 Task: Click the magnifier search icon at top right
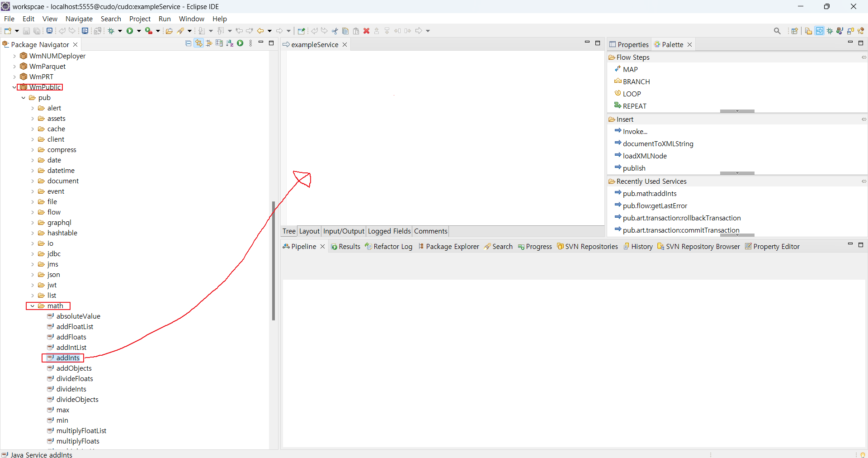coord(777,31)
